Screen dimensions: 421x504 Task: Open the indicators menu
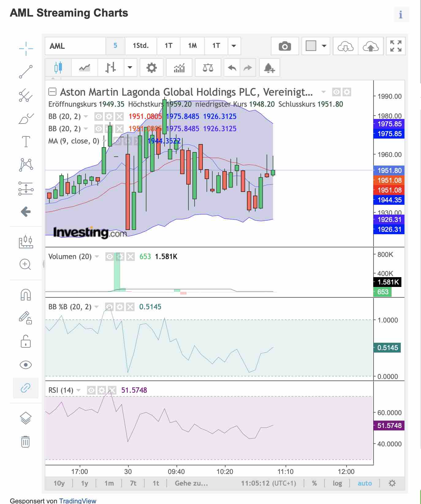(x=179, y=67)
